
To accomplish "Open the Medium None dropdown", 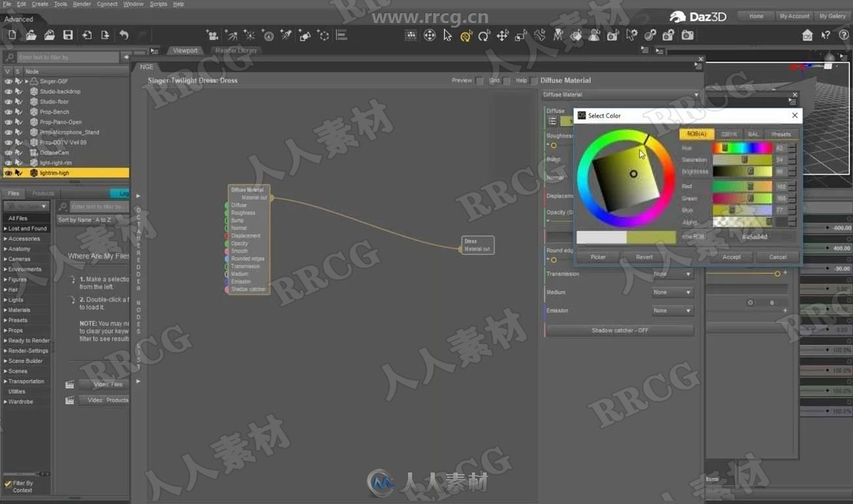I will 672,293.
